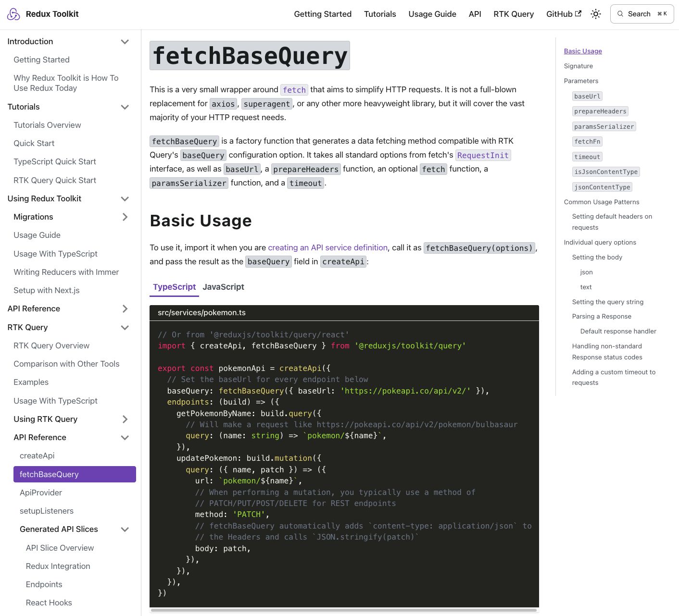The image size is (679, 616).
Task: Open Endpoints sidebar item
Action: point(44,584)
